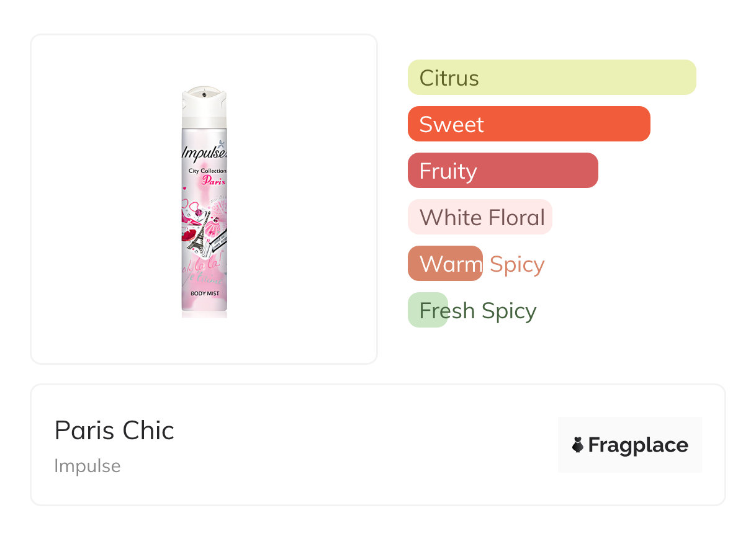Click the Fragplace wordmark text
This screenshot has height=536, width=756.
[x=638, y=445]
